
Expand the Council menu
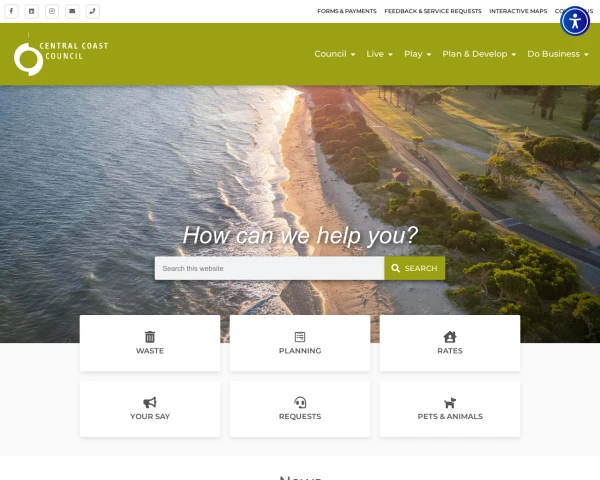coord(335,54)
